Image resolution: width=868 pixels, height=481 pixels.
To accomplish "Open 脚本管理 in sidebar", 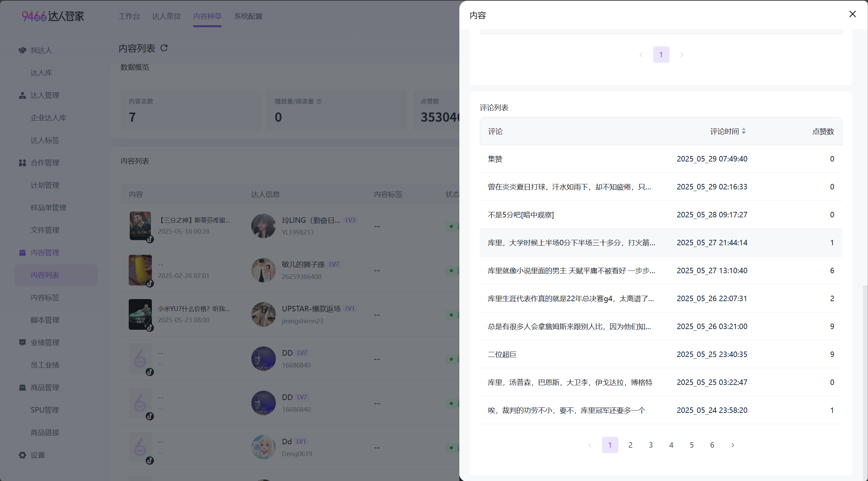I will 45,320.
